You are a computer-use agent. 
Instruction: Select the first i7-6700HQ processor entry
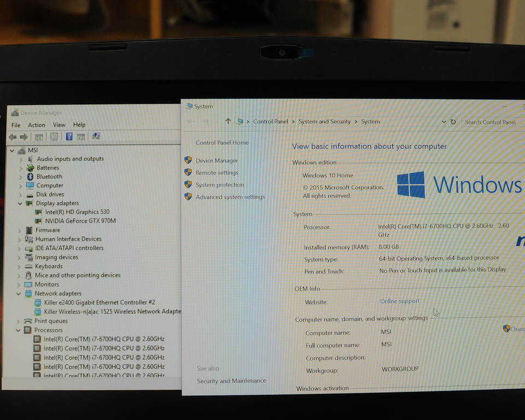pos(104,339)
